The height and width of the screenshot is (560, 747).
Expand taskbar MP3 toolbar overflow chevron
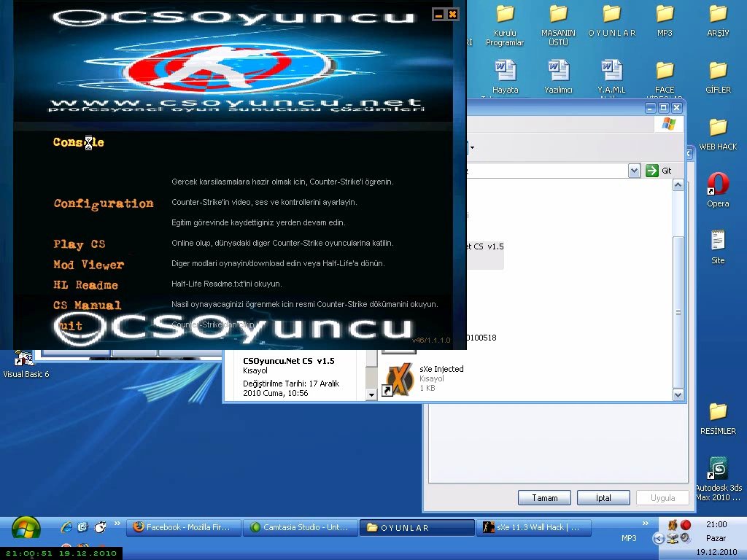[646, 524]
